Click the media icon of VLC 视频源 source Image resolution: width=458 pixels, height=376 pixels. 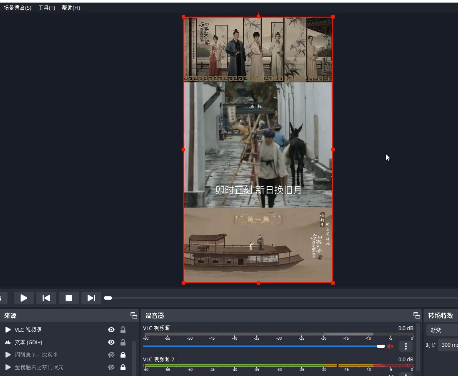(8, 330)
